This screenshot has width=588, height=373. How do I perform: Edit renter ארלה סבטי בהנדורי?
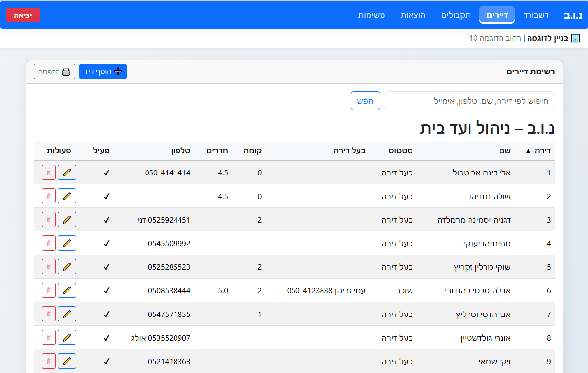67,290
